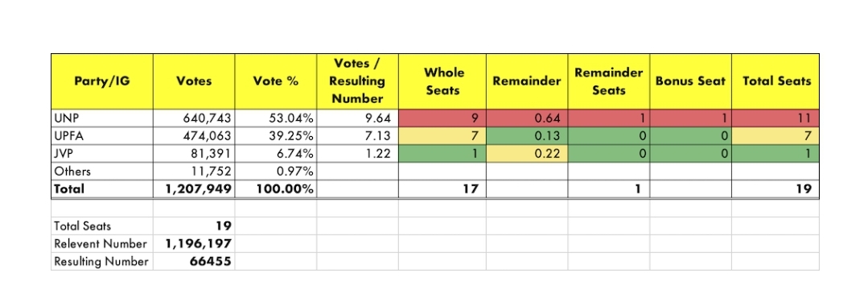
Task: Select grand Total Seats value 19 in table
Action: click(775, 189)
